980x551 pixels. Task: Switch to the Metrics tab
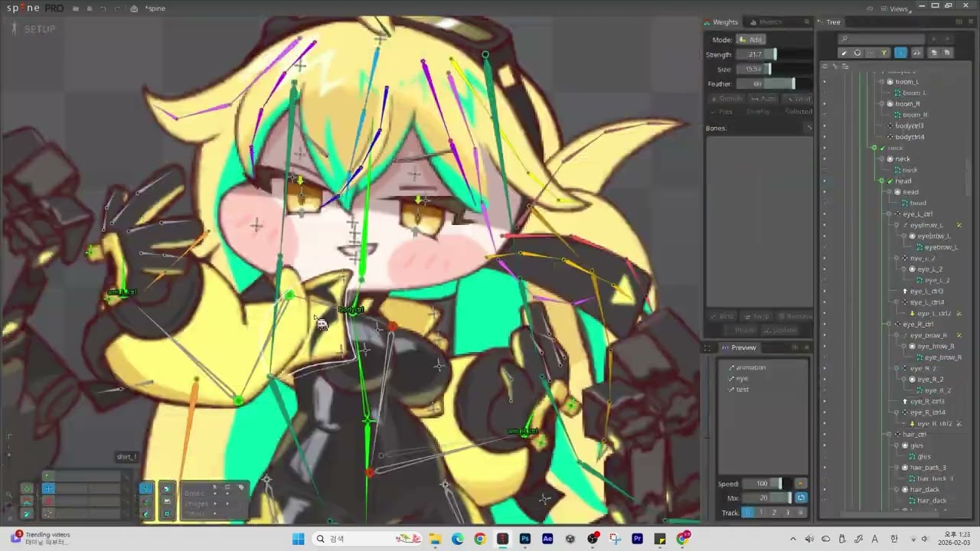pyautogui.click(x=766, y=22)
